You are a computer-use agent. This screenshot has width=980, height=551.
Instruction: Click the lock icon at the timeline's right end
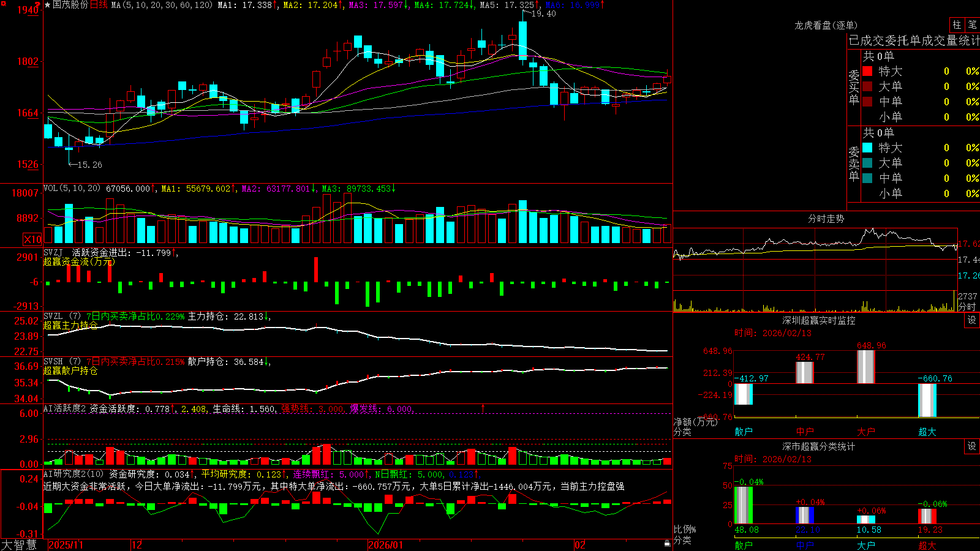coord(667,544)
